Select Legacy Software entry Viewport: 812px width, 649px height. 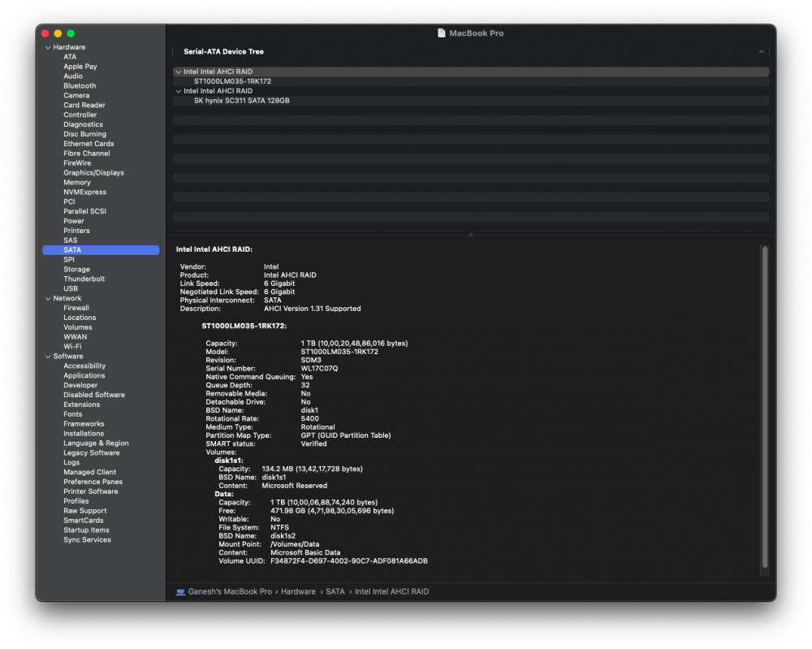pos(92,453)
